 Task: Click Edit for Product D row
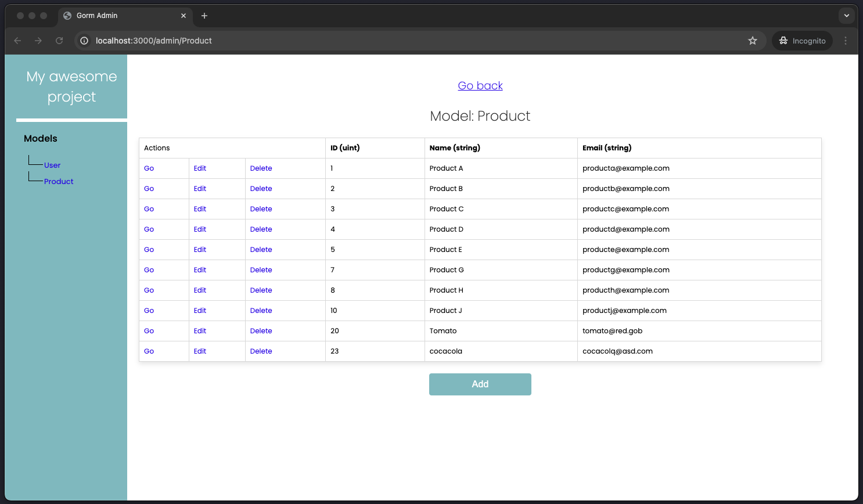click(200, 229)
